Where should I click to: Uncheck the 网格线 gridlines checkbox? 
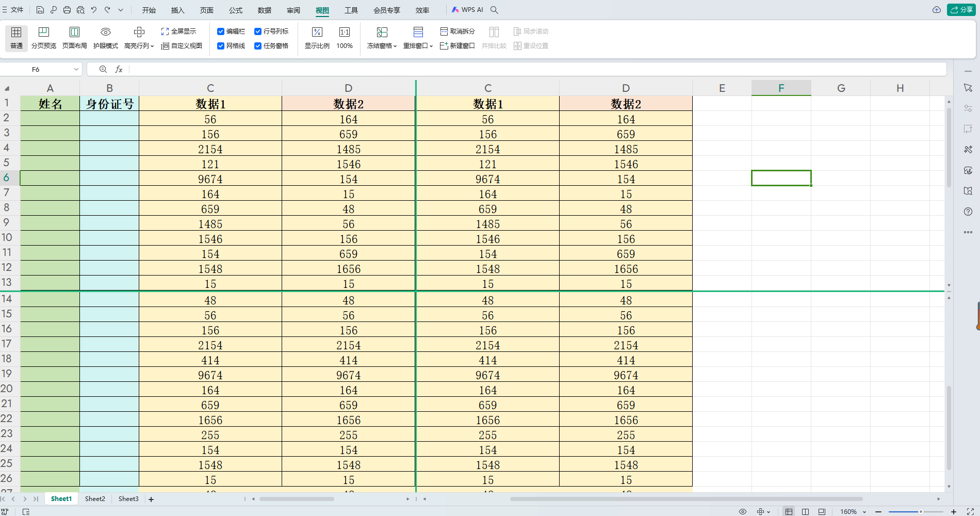221,45
